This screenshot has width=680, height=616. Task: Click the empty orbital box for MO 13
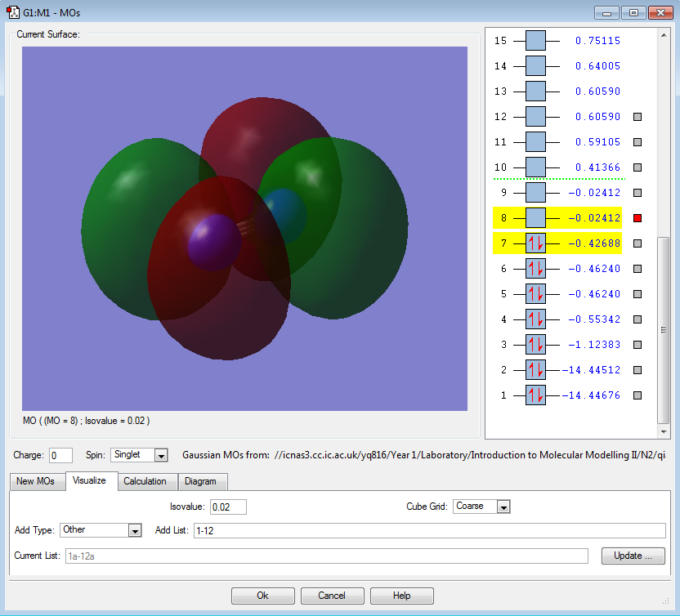click(x=535, y=92)
